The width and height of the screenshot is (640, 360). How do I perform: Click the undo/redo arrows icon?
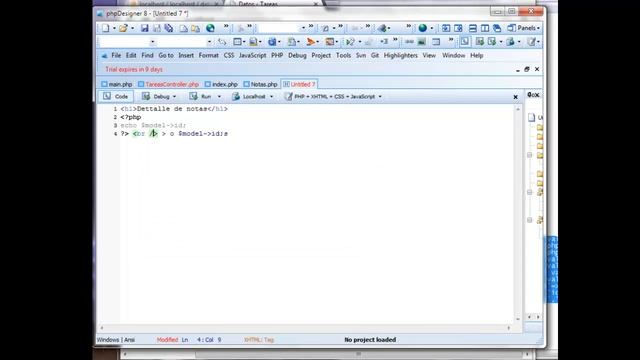222,42
